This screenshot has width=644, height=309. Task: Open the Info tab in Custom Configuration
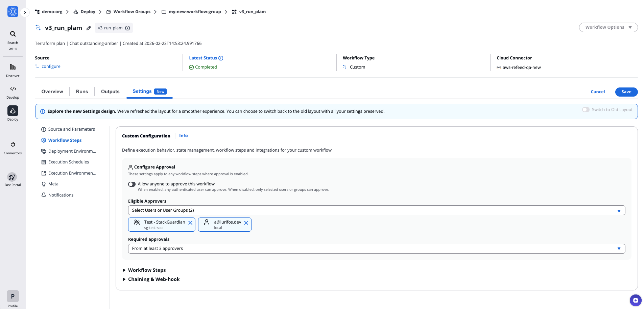(183, 135)
